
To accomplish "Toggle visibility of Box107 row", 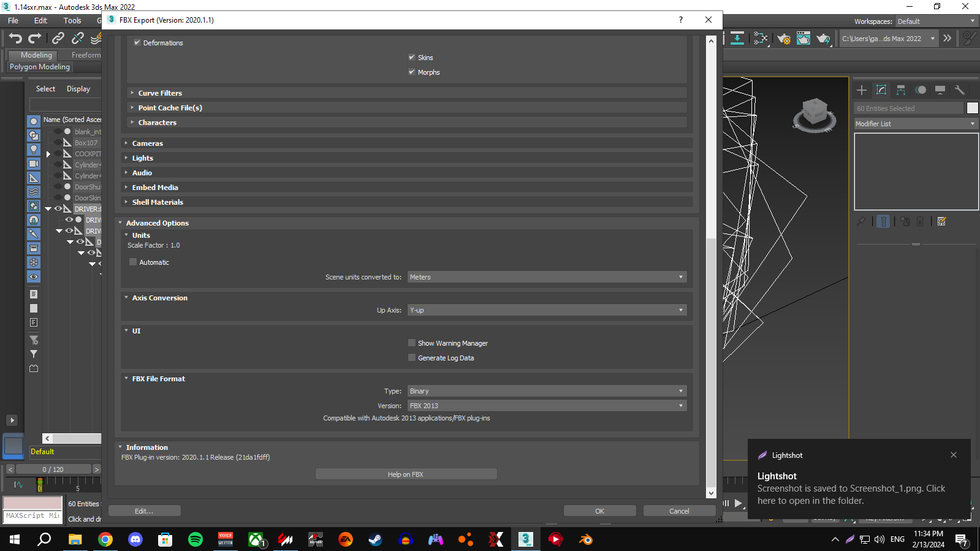I will click(58, 143).
